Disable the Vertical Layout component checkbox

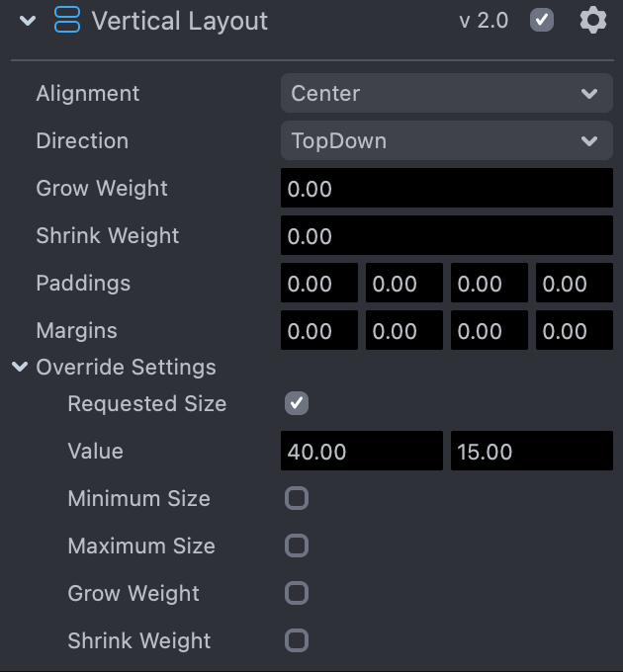pos(542,20)
